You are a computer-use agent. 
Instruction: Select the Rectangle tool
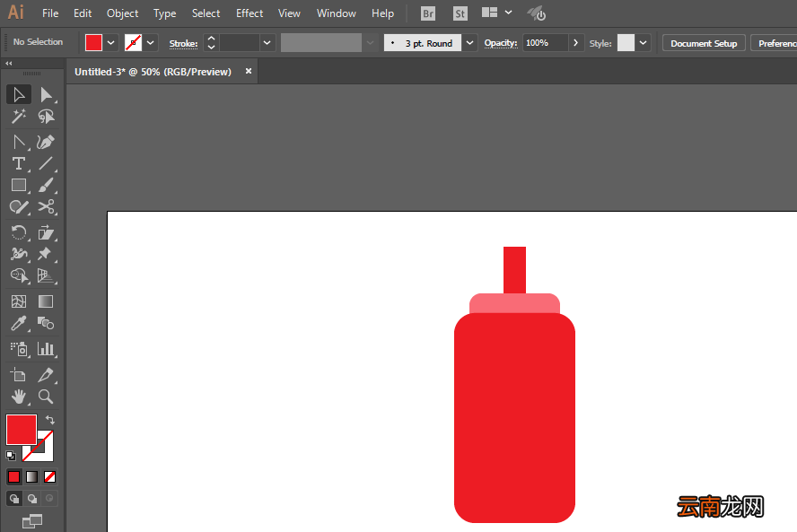pyautogui.click(x=19, y=186)
